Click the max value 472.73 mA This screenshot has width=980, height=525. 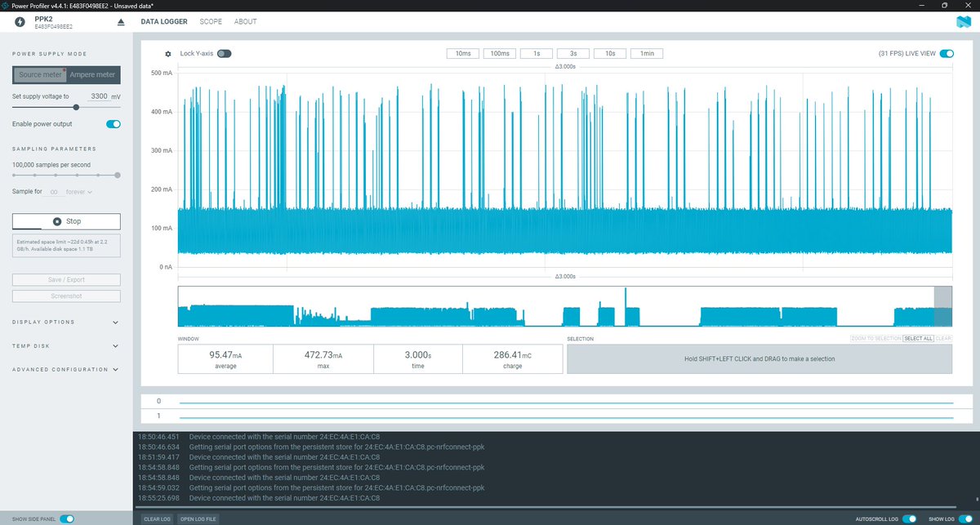(x=322, y=355)
